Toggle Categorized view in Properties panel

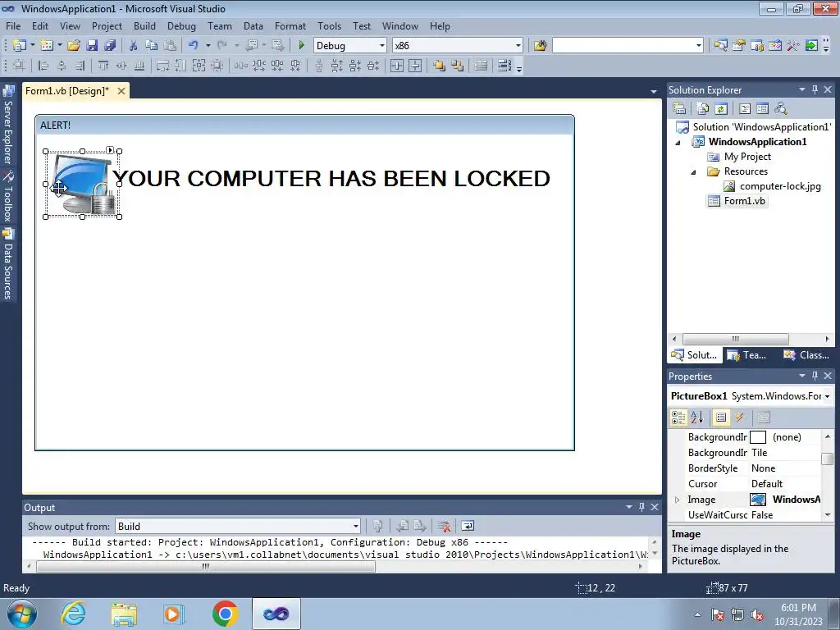coord(678,418)
